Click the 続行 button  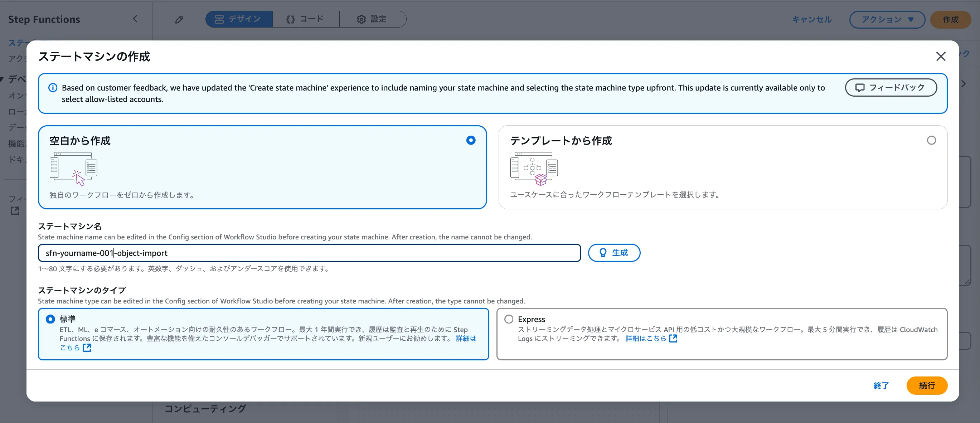tap(926, 385)
